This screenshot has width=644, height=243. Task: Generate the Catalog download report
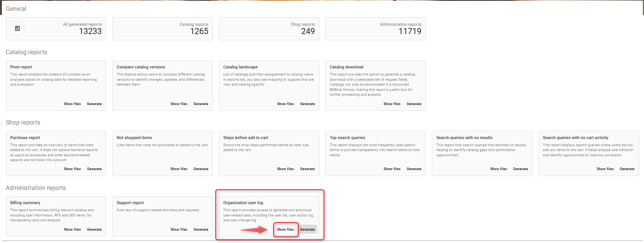click(x=414, y=104)
